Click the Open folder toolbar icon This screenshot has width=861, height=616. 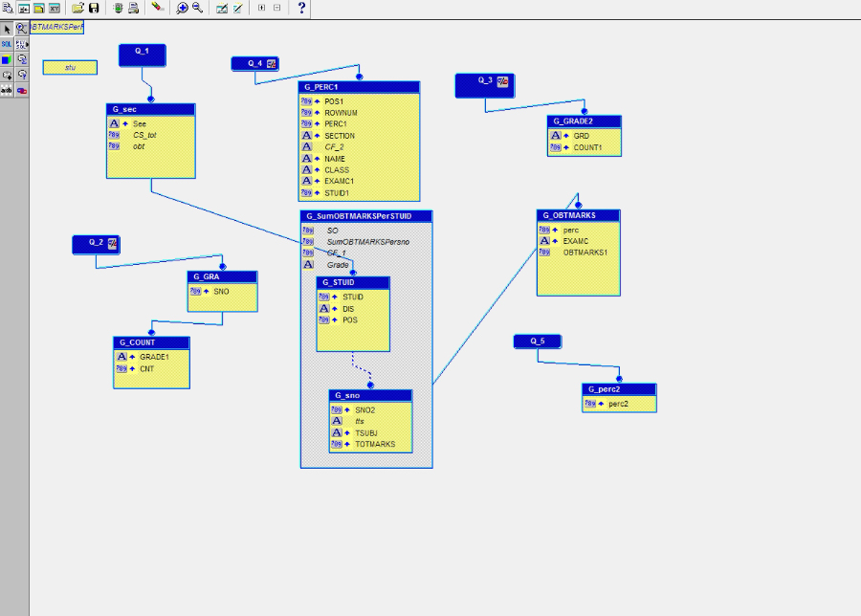coord(78,9)
